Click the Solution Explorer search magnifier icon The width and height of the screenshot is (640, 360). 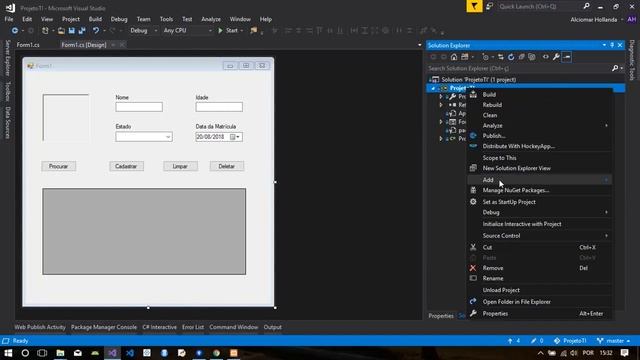coord(615,68)
